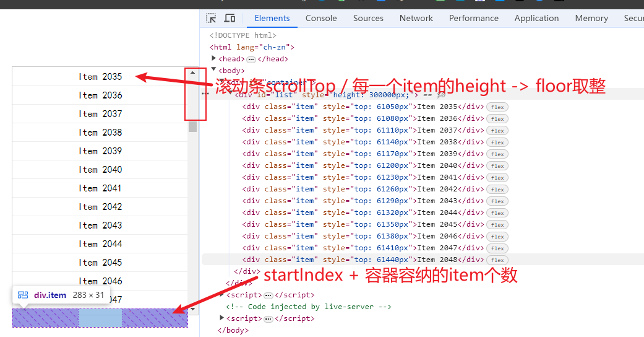Screen dimensions: 644x337
Task: Toggle flex badge for Item 2037 node
Action: coord(497,131)
